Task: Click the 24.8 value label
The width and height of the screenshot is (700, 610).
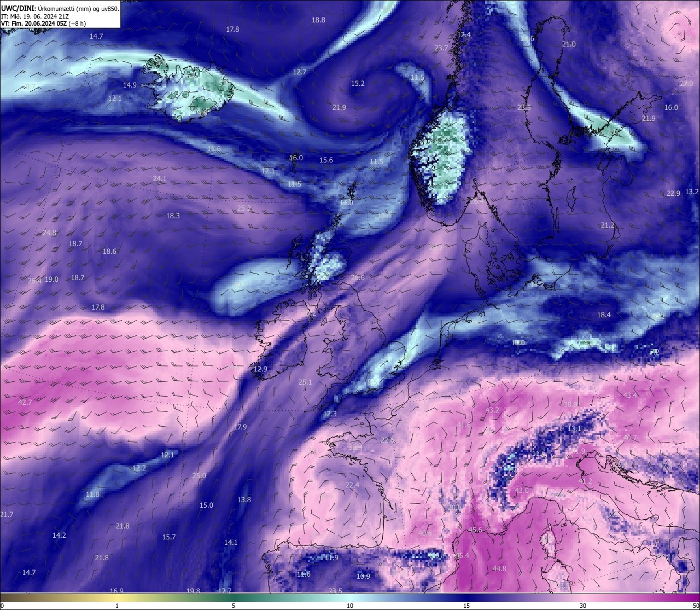Action: (49, 233)
